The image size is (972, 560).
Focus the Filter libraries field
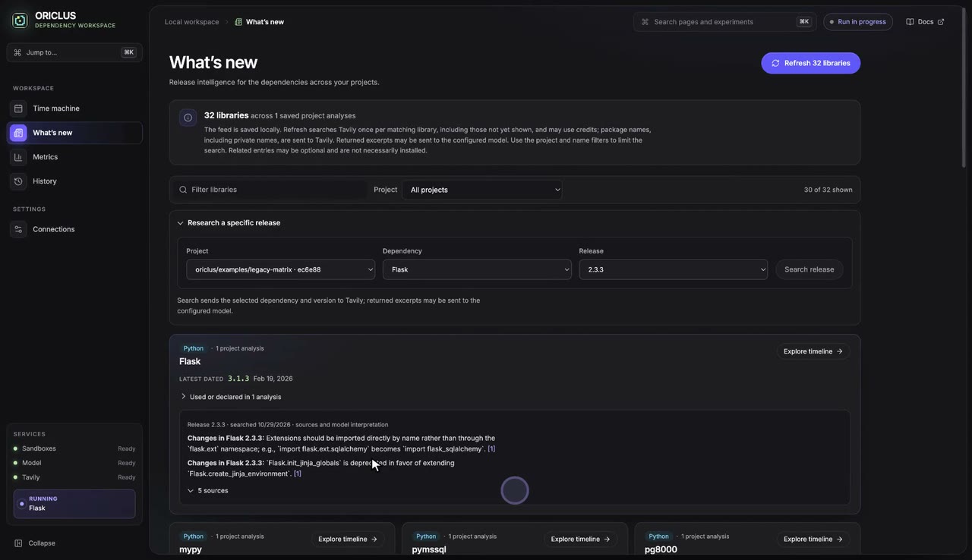pyautogui.click(x=269, y=190)
